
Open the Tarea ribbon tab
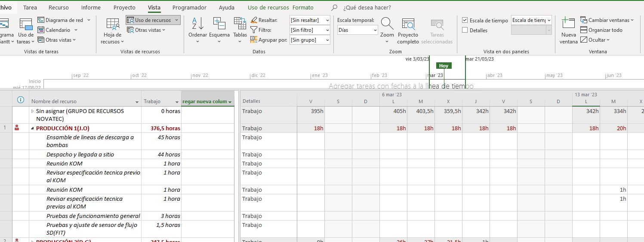click(30, 7)
